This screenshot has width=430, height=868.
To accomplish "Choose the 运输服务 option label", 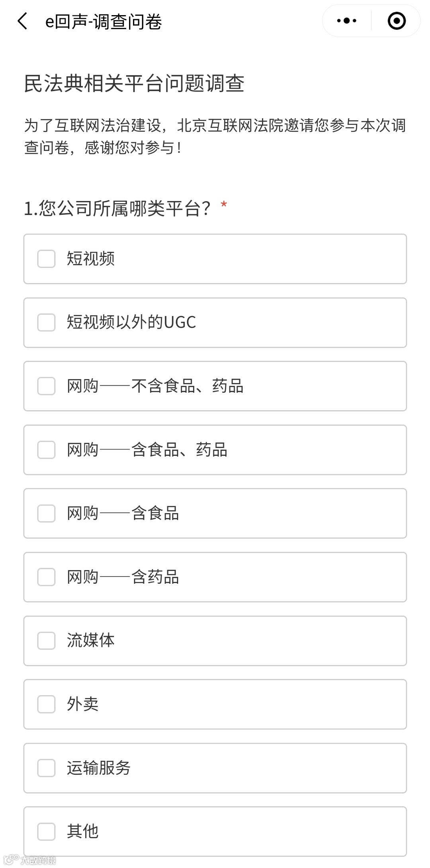I will (99, 768).
